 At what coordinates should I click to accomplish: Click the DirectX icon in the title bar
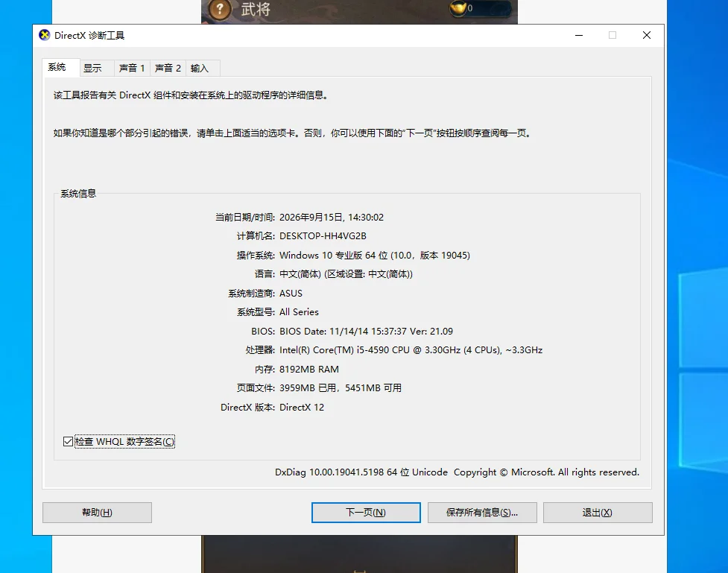(x=45, y=35)
